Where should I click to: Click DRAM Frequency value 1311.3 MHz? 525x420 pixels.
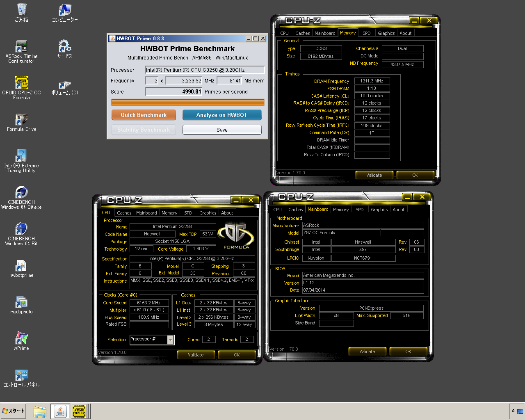(372, 81)
